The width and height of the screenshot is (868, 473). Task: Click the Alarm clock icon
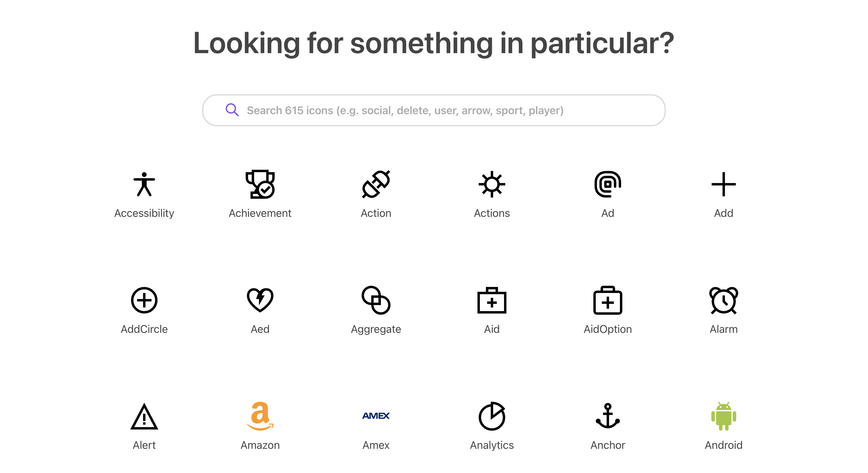pyautogui.click(x=723, y=300)
